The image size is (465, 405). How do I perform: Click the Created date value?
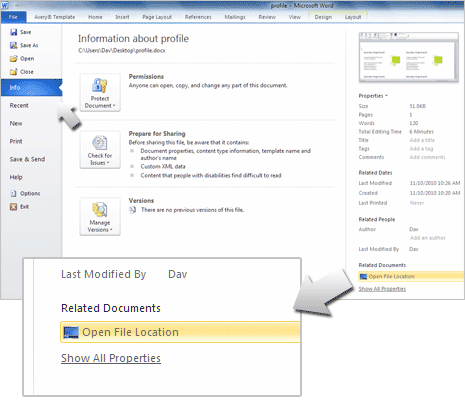(x=435, y=193)
